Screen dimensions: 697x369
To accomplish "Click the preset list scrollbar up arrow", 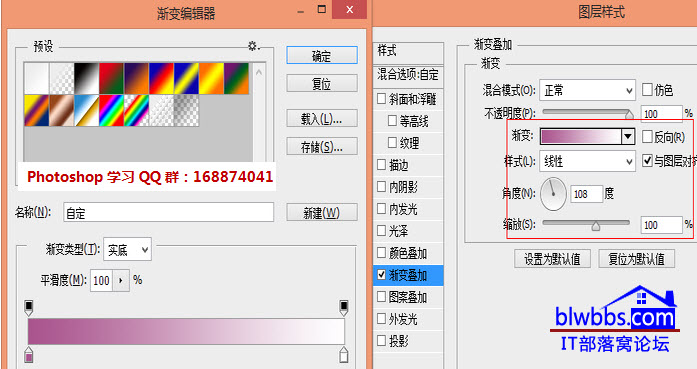I will 259,72.
